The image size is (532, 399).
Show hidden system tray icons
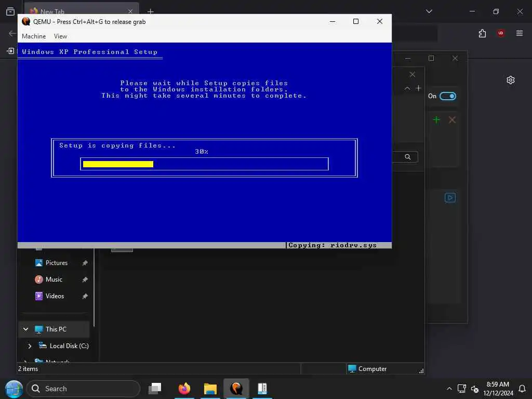(449, 389)
